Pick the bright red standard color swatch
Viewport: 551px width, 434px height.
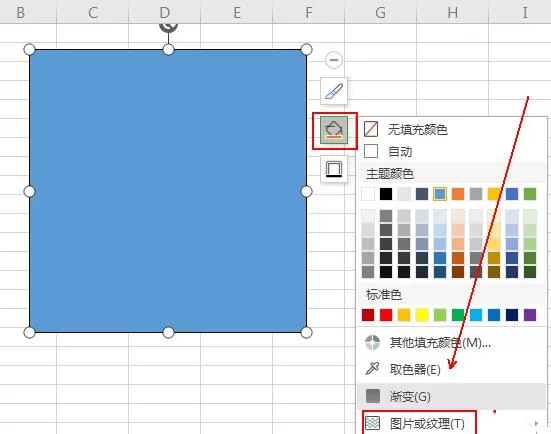[x=386, y=315]
